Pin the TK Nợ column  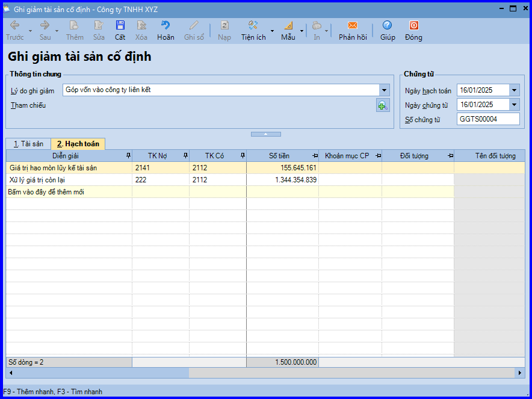pyautogui.click(x=185, y=156)
